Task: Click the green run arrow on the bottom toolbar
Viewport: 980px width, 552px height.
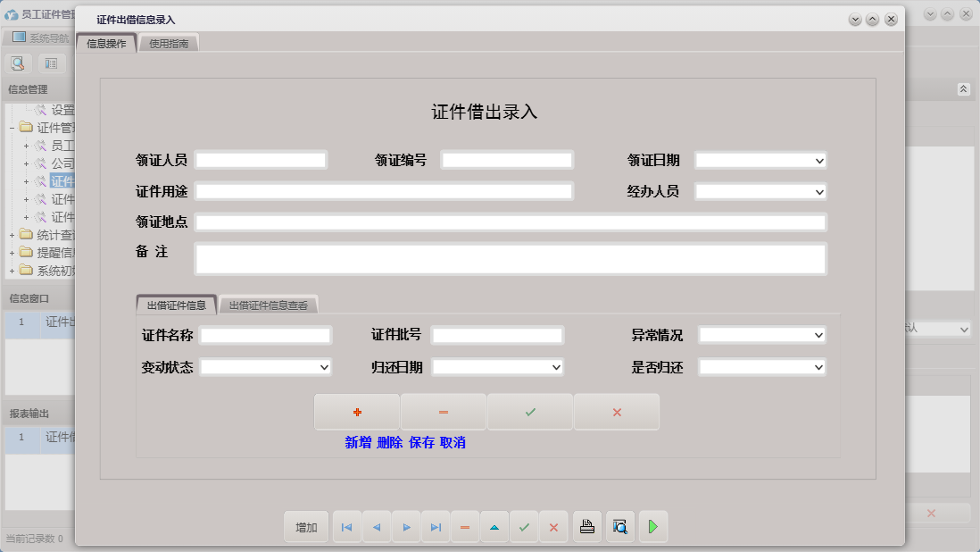Action: (652, 527)
